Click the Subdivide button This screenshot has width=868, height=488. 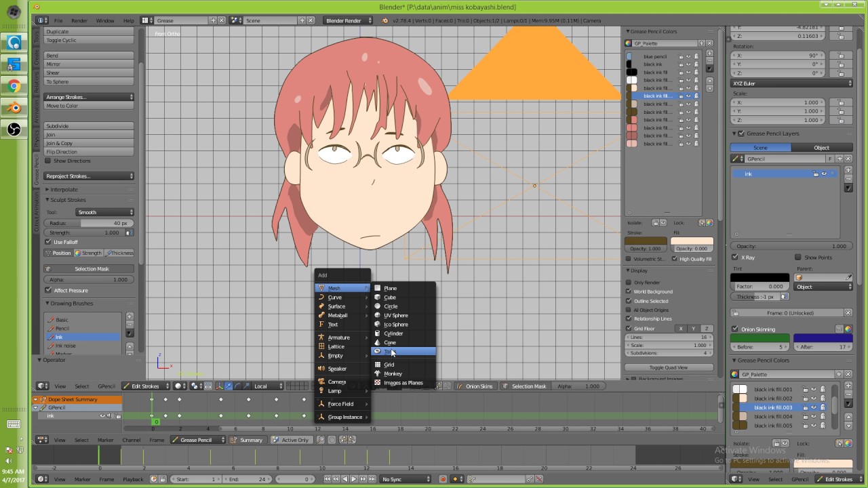click(x=89, y=126)
